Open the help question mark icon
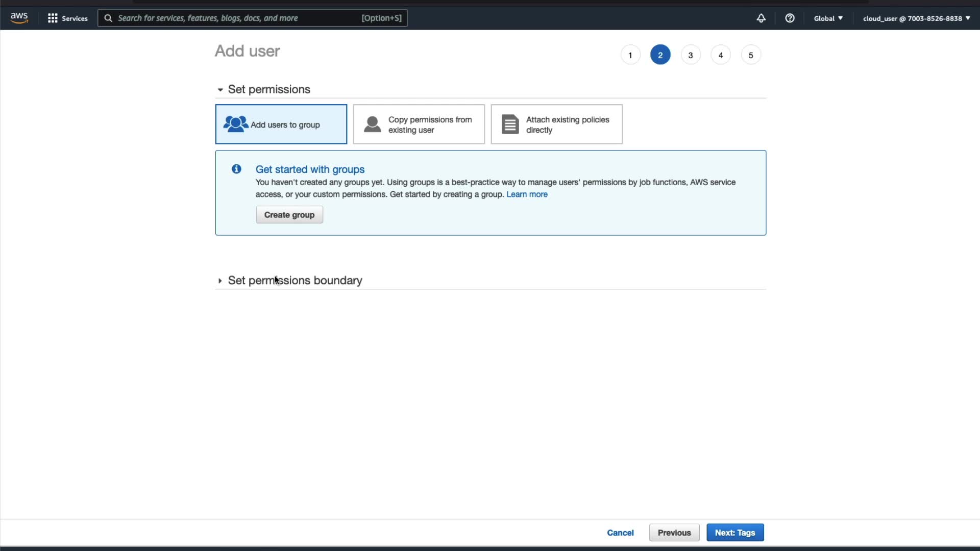Screen dimensions: 980x551 coord(790,18)
